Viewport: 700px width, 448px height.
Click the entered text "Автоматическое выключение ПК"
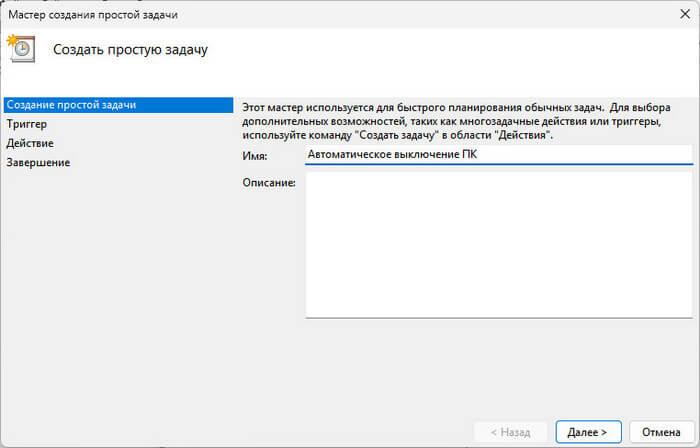point(392,155)
